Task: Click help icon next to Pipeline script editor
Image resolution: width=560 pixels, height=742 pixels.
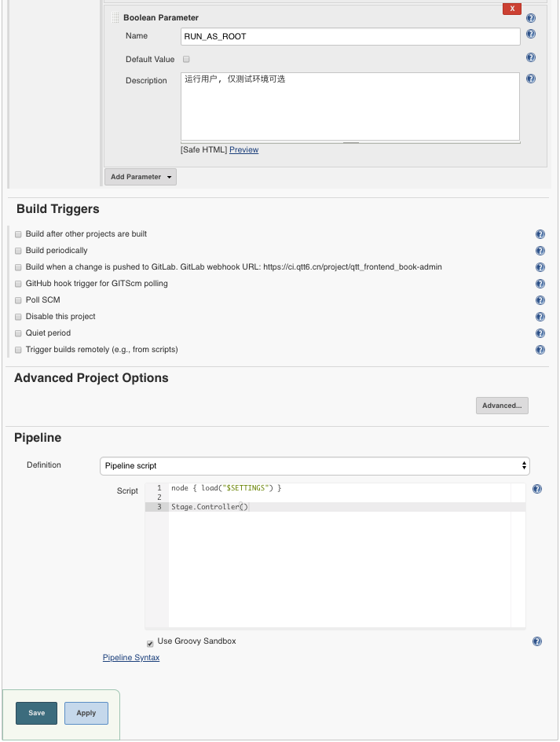Action: pos(537,489)
